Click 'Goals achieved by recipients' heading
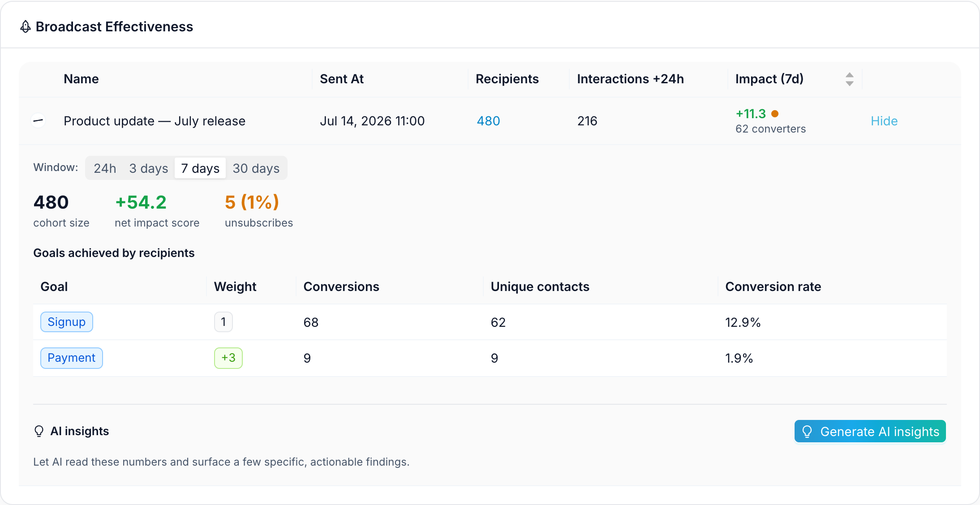The image size is (980, 505). 114,253
